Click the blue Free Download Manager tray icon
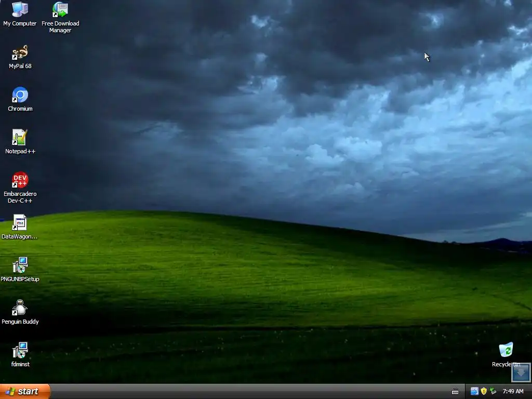This screenshot has height=399, width=532. pyautogui.click(x=474, y=391)
